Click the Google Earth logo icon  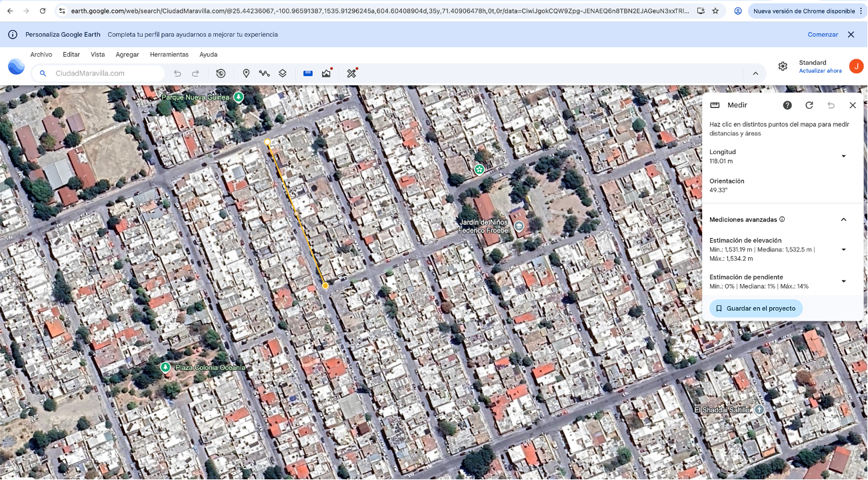point(16,67)
